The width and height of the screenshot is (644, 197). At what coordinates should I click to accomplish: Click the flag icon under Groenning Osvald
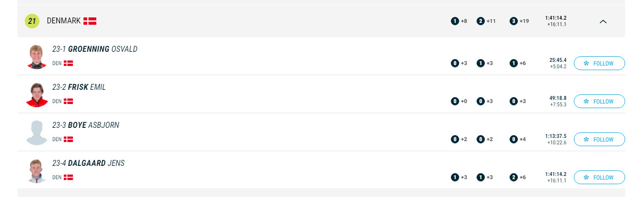[68, 63]
